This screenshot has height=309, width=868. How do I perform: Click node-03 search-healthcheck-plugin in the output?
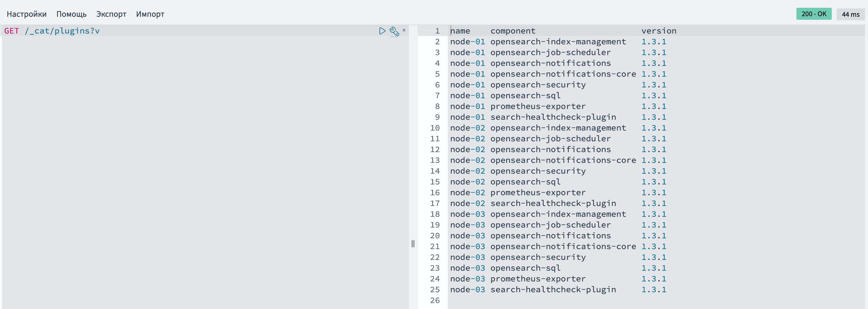tap(553, 290)
